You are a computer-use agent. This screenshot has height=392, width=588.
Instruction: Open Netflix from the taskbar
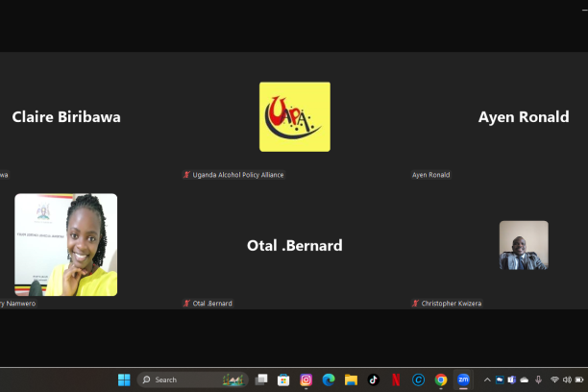click(396, 380)
